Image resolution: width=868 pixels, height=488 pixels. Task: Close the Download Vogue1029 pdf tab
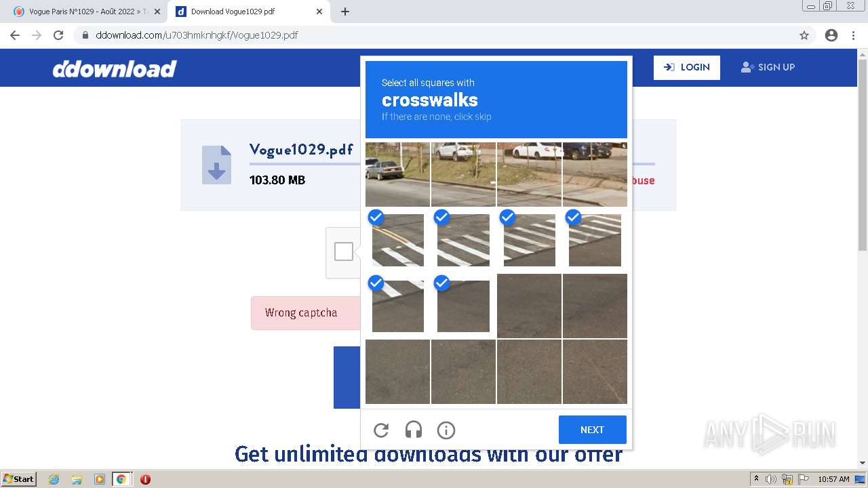[319, 12]
